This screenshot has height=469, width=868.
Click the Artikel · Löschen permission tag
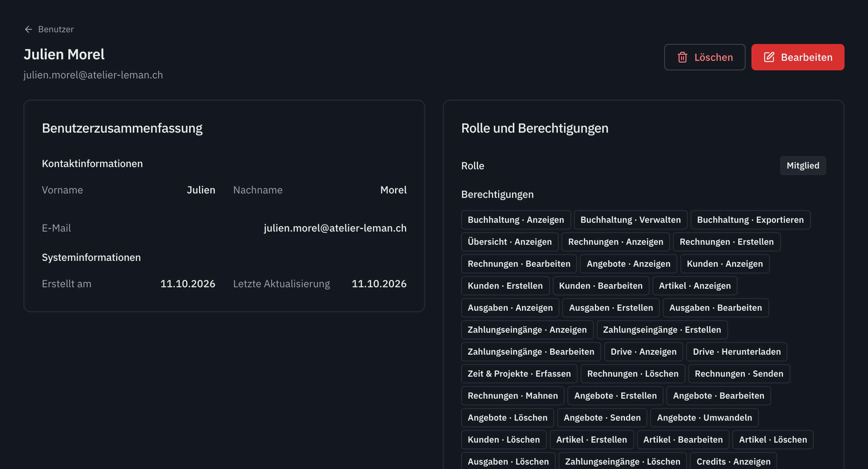(773, 440)
